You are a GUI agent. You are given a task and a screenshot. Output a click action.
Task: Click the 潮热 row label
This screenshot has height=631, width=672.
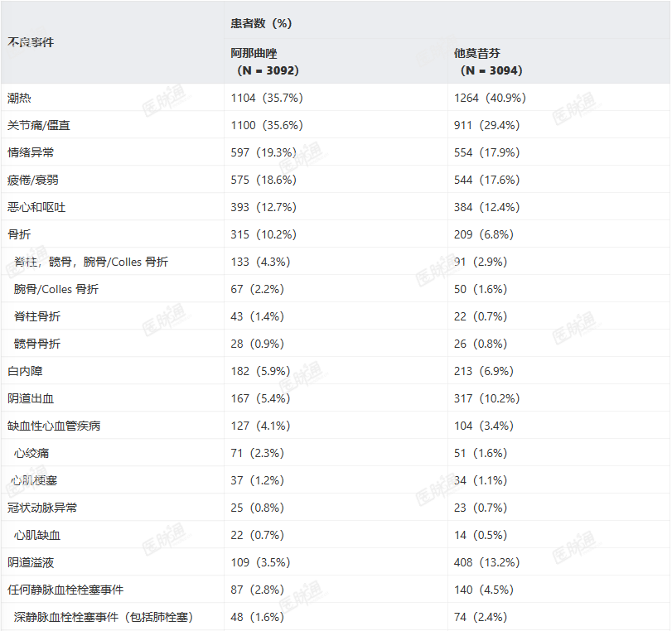pyautogui.click(x=19, y=98)
